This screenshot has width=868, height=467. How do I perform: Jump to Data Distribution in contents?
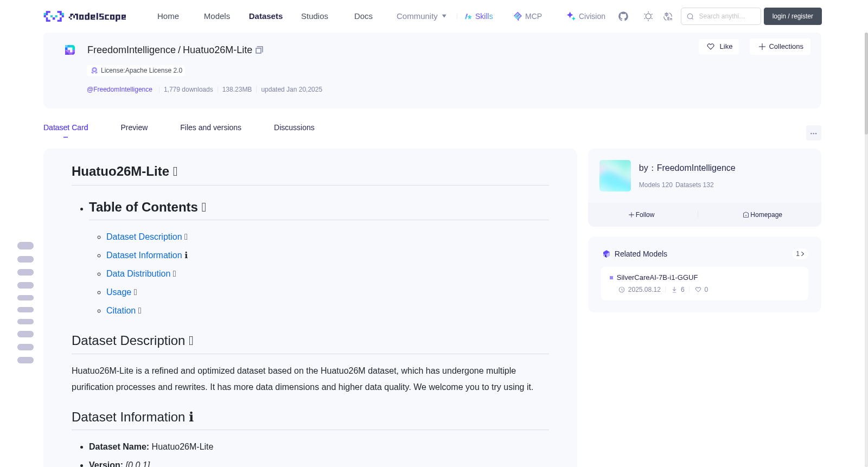(x=138, y=274)
